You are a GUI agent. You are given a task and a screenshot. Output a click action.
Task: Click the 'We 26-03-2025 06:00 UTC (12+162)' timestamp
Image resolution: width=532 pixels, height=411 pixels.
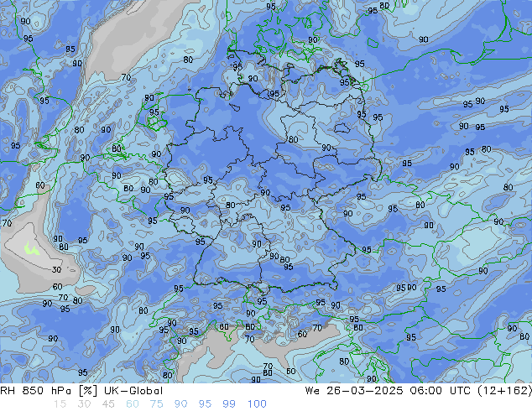pos(419,391)
